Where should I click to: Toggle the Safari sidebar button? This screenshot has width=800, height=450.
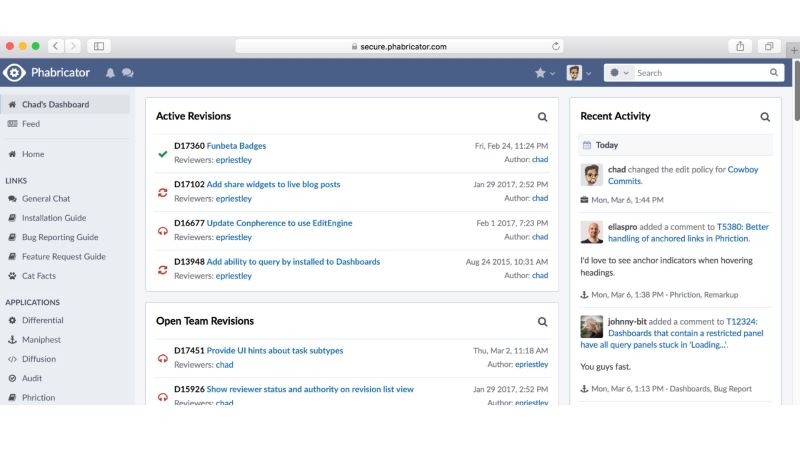coord(99,46)
